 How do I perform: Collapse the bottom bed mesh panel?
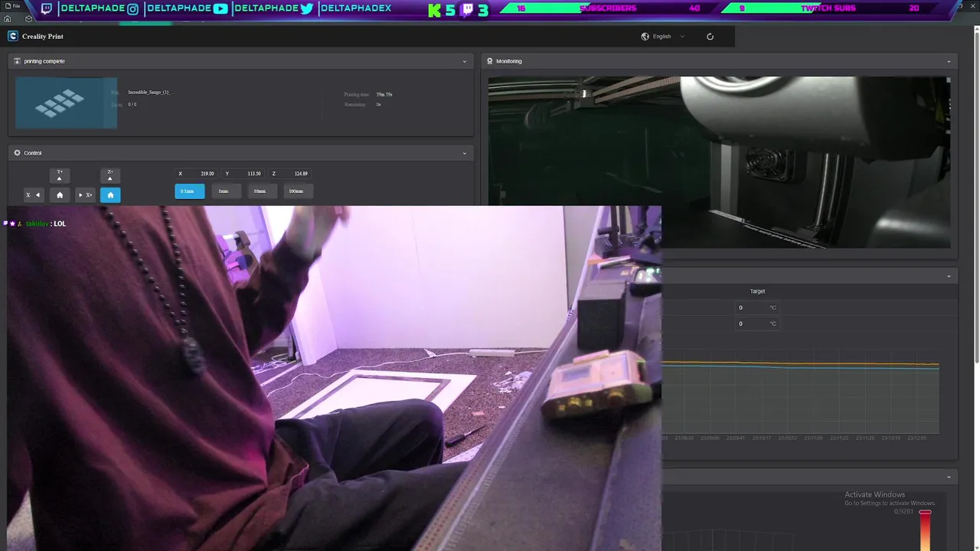(x=949, y=477)
